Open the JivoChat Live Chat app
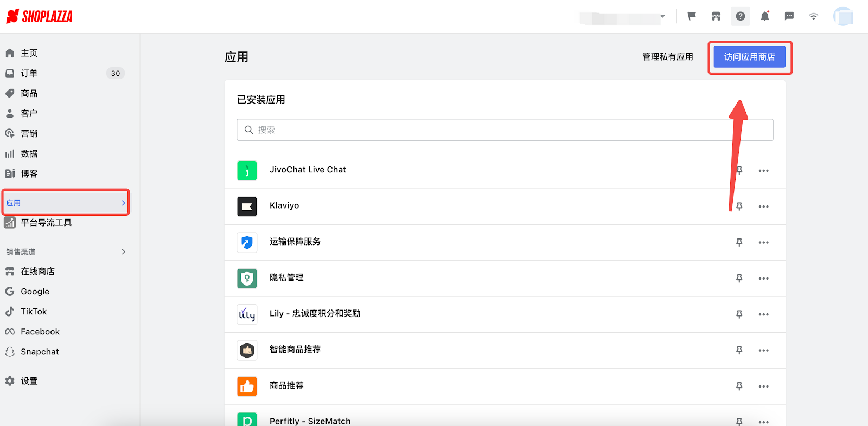This screenshot has height=426, width=868. pos(308,170)
